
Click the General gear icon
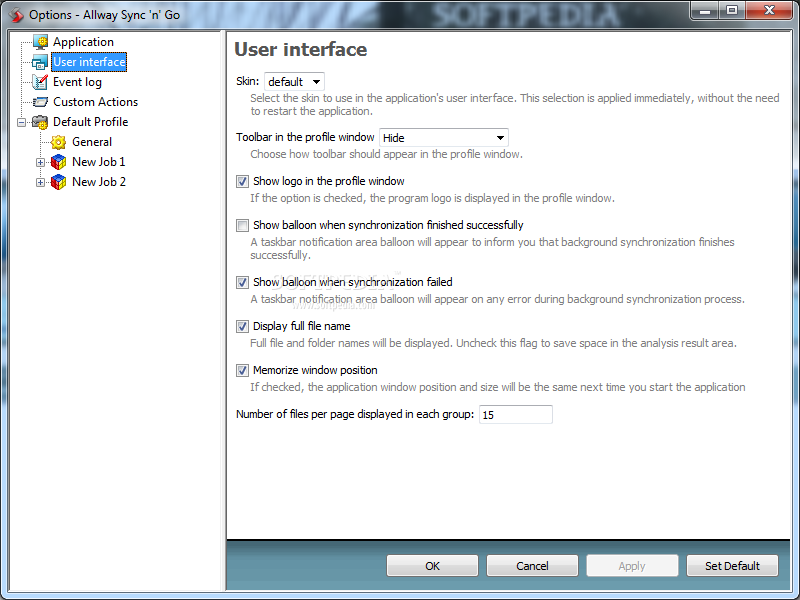[59, 142]
